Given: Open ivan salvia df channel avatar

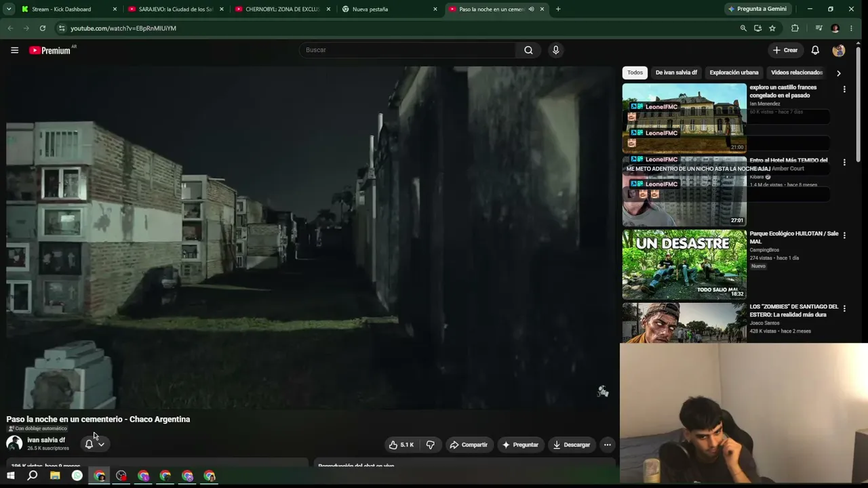Looking at the screenshot, I should point(14,443).
